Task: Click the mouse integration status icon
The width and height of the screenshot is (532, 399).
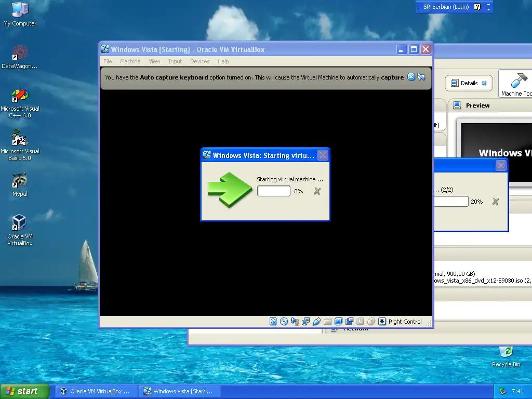Action: (x=371, y=321)
